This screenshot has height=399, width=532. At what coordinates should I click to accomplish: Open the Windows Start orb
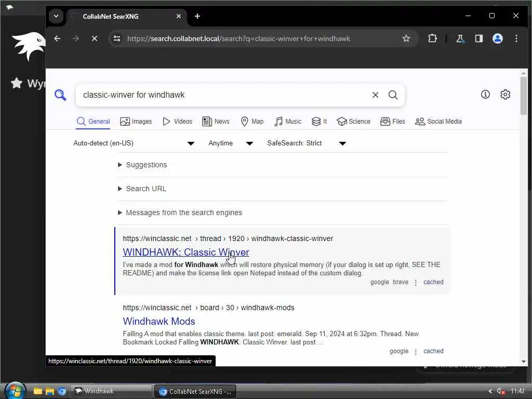pos(15,391)
